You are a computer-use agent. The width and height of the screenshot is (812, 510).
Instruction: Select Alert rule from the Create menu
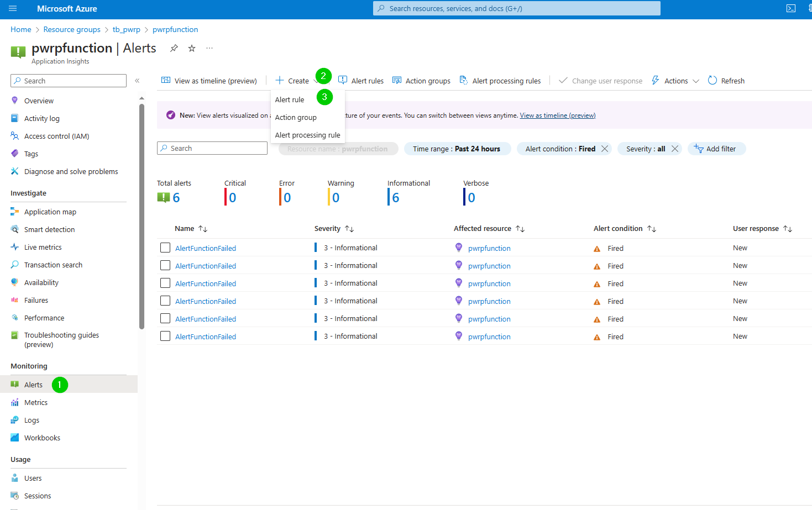tap(290, 99)
